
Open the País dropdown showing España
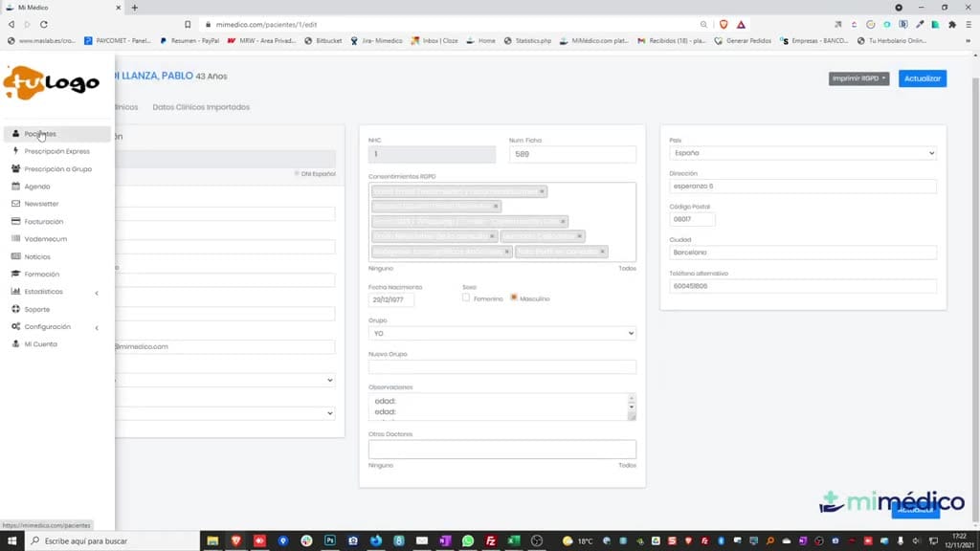pyautogui.click(x=803, y=153)
